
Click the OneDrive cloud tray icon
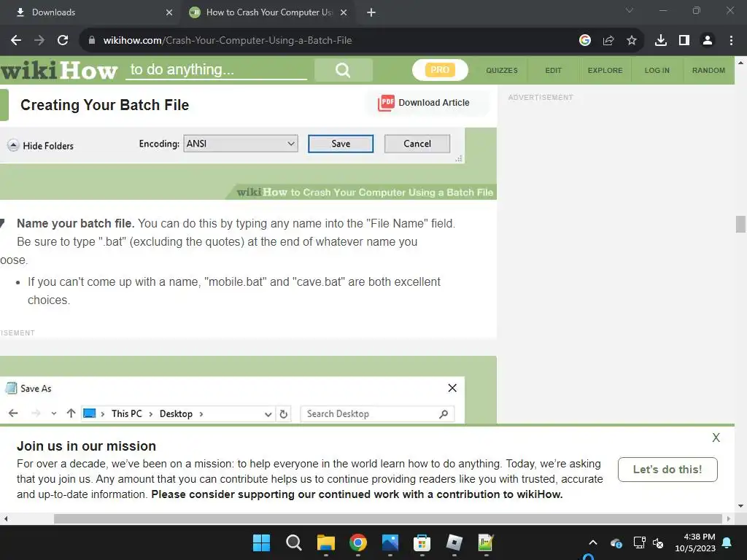tap(616, 542)
